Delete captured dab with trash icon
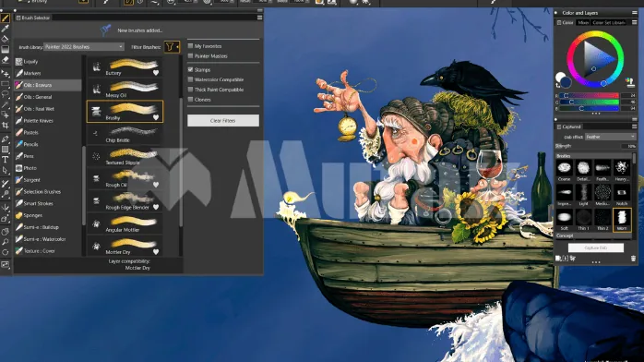 tap(633, 259)
